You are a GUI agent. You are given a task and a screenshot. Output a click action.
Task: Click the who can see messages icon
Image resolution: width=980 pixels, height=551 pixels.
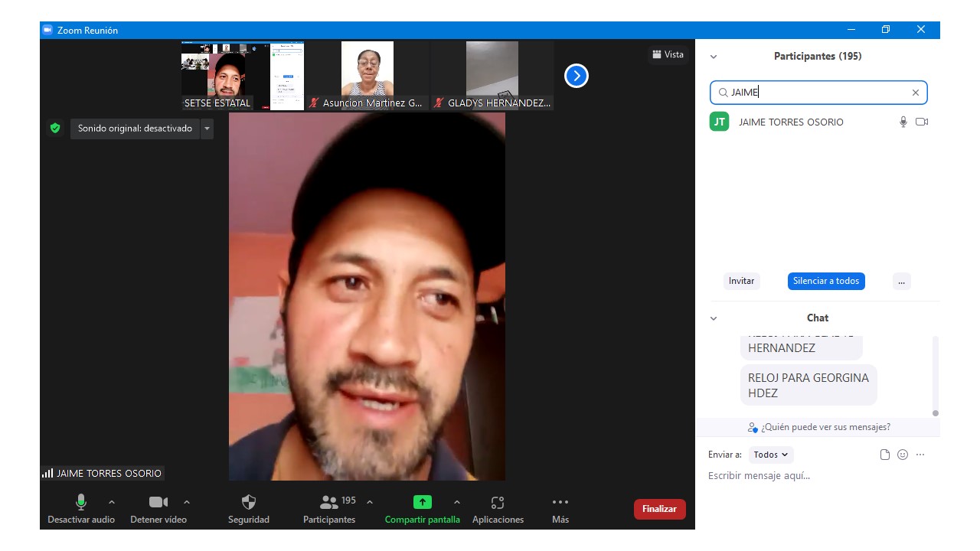(x=753, y=427)
